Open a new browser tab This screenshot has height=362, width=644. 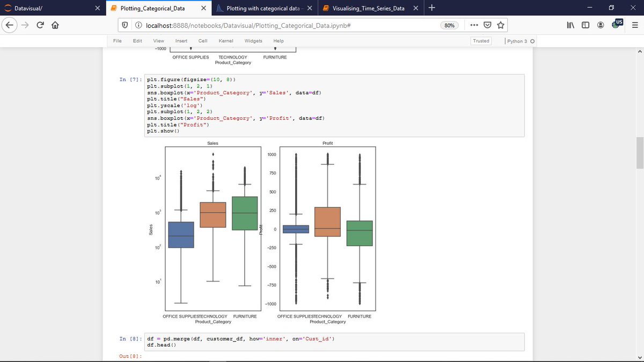[431, 8]
